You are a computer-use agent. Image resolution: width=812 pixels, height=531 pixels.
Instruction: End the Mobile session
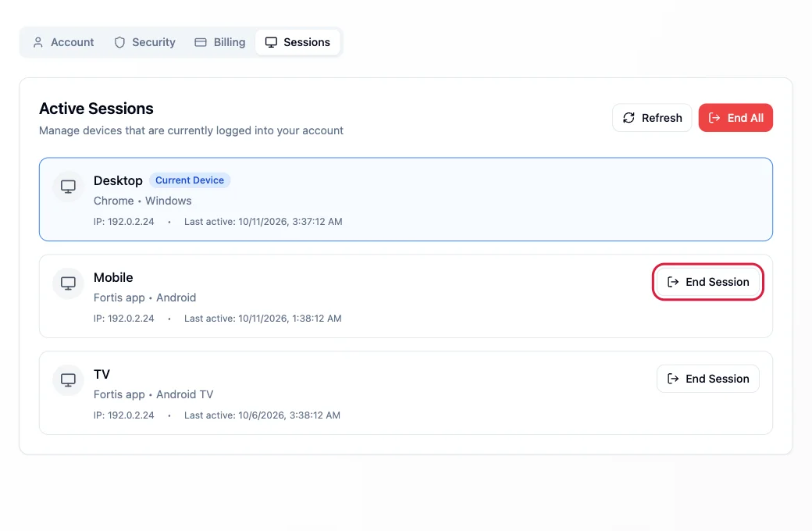(708, 282)
